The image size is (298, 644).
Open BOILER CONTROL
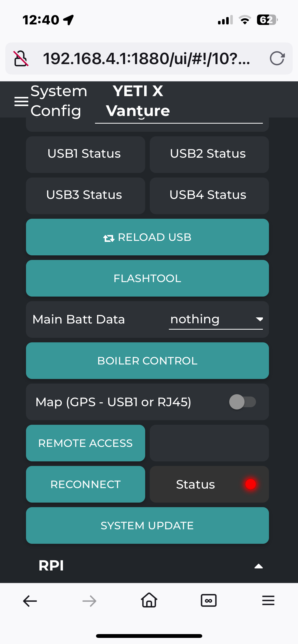[x=147, y=361]
